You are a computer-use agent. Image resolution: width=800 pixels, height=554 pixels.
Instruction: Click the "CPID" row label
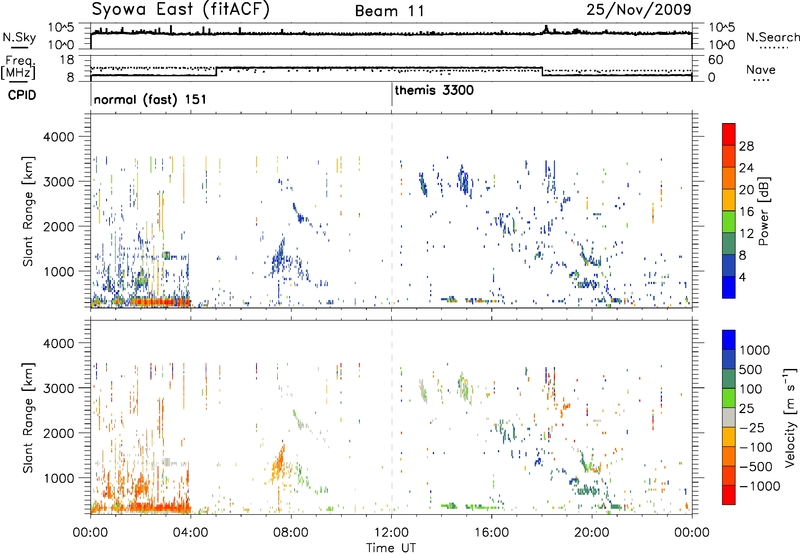click(22, 95)
